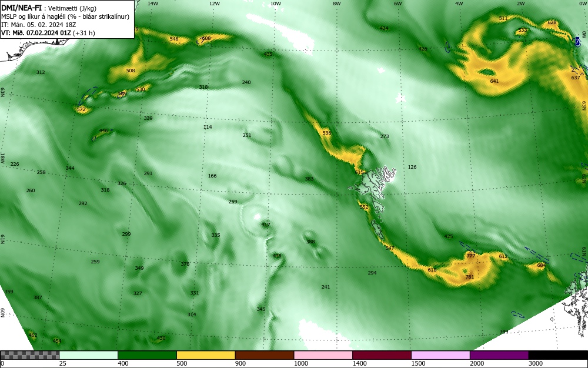Click the brown 900–1000 legend swatch

(265, 355)
